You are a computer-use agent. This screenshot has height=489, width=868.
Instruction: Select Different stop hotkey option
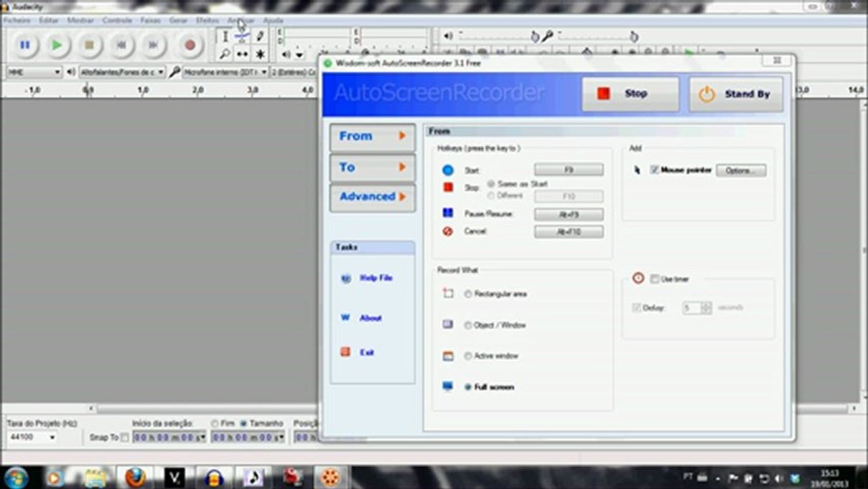pyautogui.click(x=491, y=196)
